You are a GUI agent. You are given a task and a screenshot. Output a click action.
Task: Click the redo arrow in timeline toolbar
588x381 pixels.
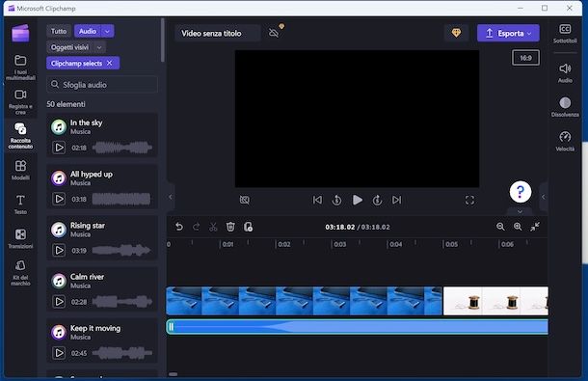(x=196, y=227)
